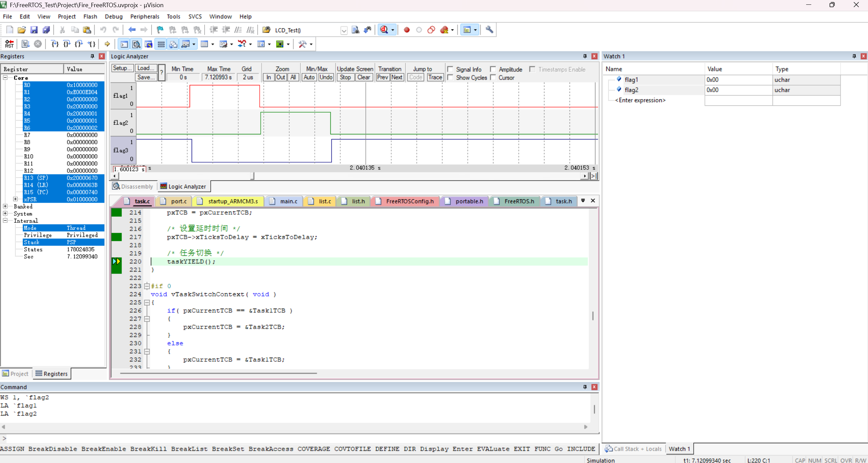The width and height of the screenshot is (868, 463).
Task: Open the Configuration wrench icon
Action: click(x=489, y=30)
